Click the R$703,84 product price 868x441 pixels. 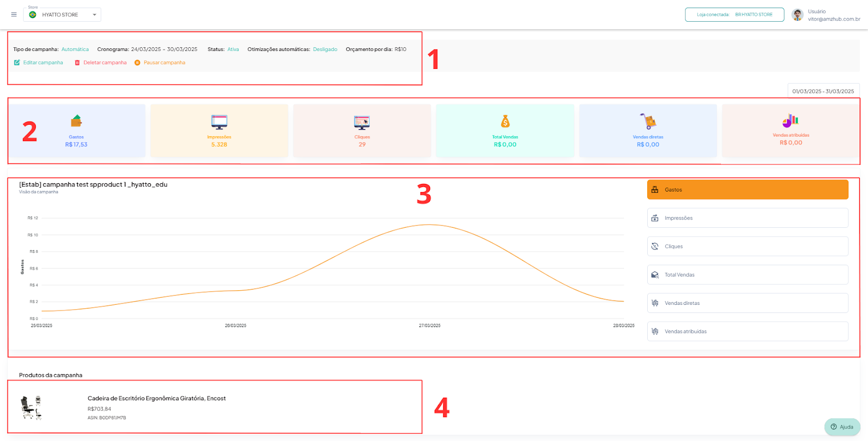click(x=99, y=409)
